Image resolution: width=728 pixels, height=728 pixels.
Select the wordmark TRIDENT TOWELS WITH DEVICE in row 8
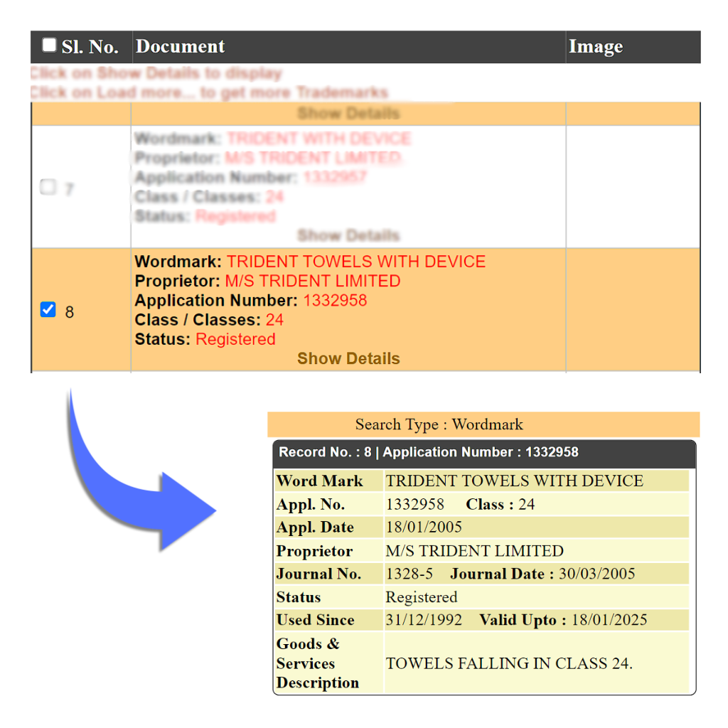tap(355, 262)
